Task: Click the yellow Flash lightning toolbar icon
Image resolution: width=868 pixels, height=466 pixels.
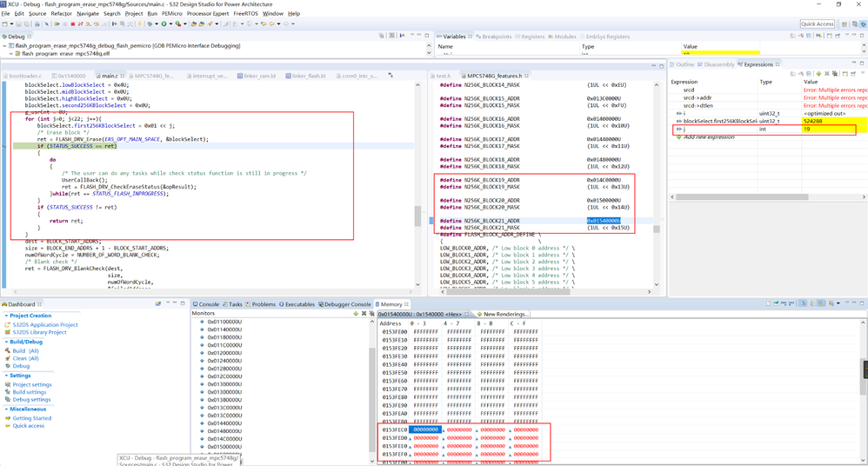Action: (x=139, y=23)
